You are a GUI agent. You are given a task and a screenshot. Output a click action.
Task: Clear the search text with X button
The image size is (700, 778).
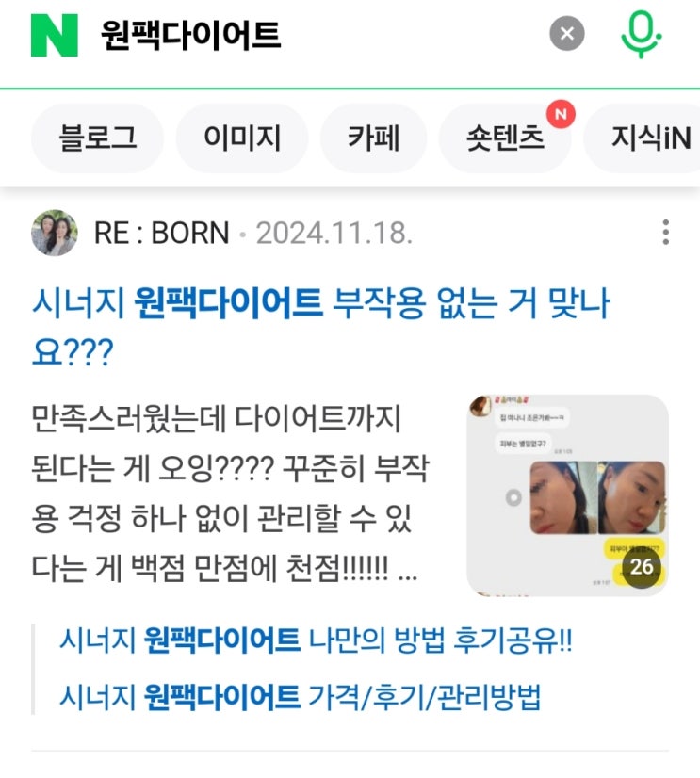pos(566,34)
